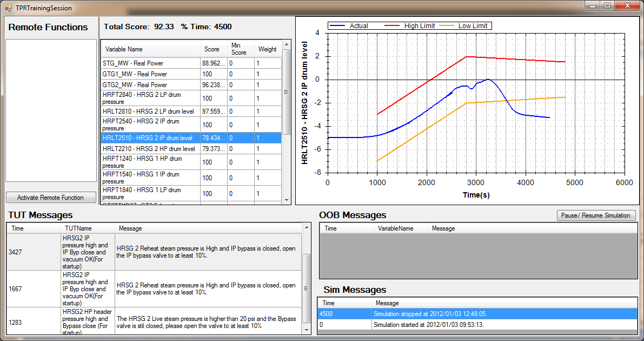The image size is (644, 341).
Task: Select 'Simulation started' sim message row
Action: click(476, 324)
